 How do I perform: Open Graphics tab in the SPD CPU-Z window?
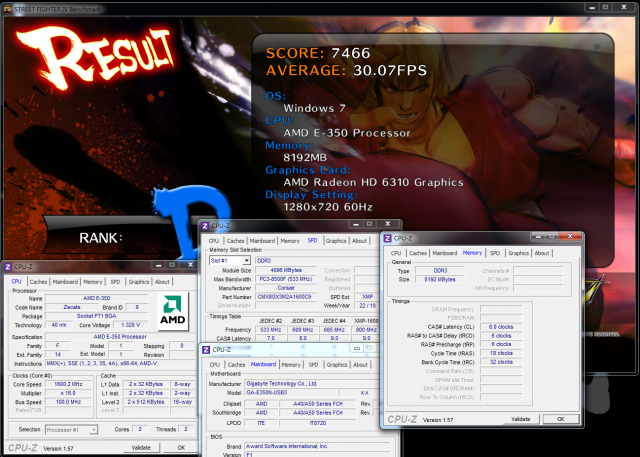point(336,241)
